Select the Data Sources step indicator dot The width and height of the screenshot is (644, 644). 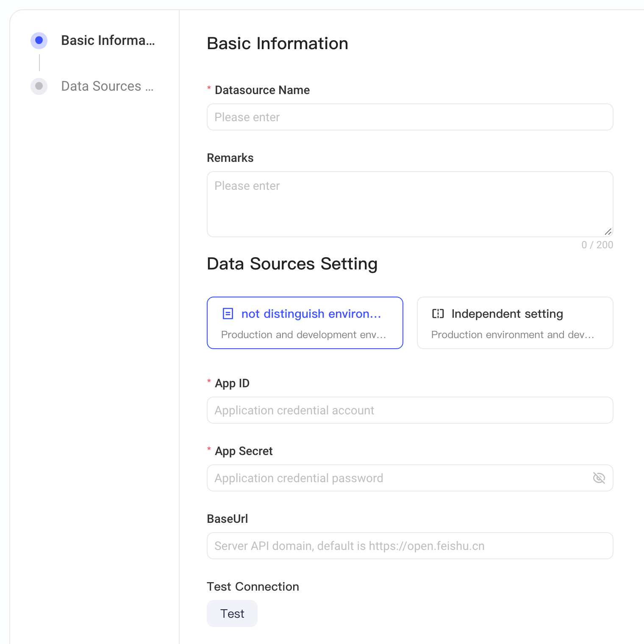39,86
